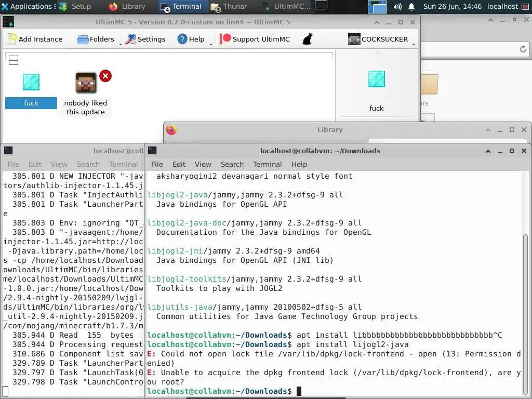The image size is (532, 399).
Task: Click Downloads terminal window title text
Action: (x=320, y=151)
